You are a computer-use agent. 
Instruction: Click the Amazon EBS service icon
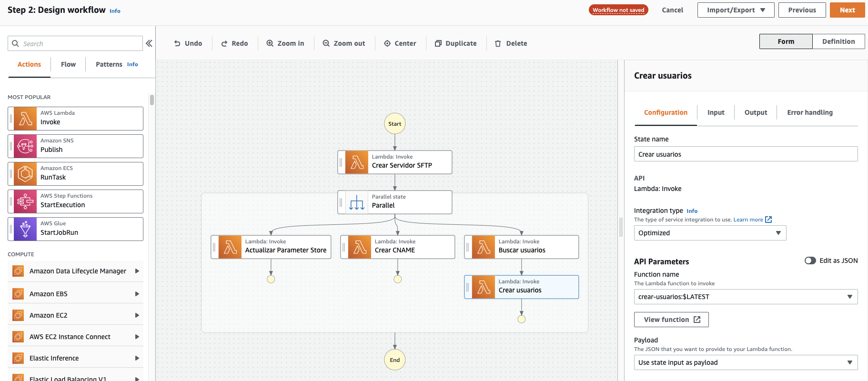point(18,294)
